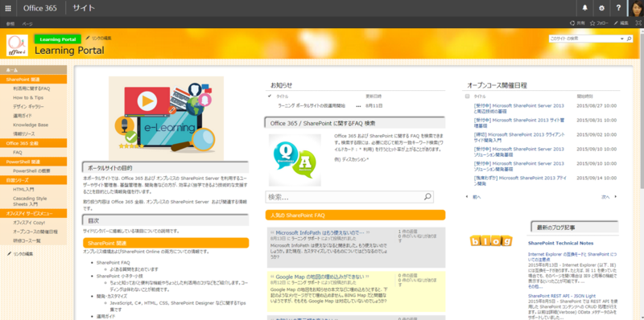Open How to & Tips in sidebar
644x320 pixels.
(x=28, y=97)
